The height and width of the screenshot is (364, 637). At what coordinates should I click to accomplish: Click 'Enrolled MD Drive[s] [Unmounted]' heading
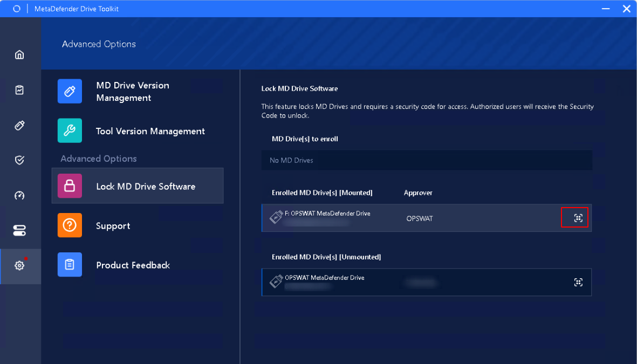tap(326, 257)
